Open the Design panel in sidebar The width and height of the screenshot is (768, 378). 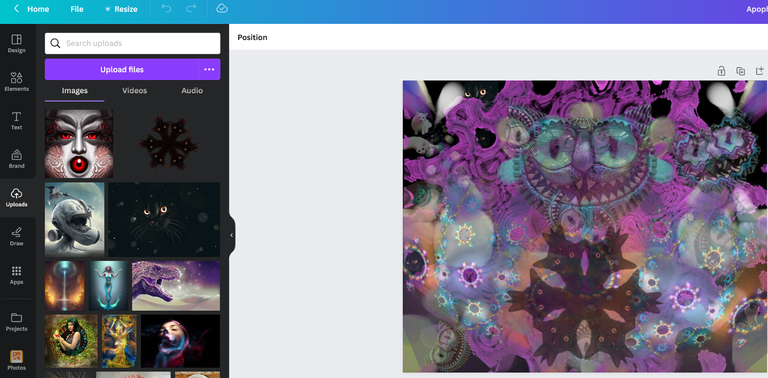16,43
